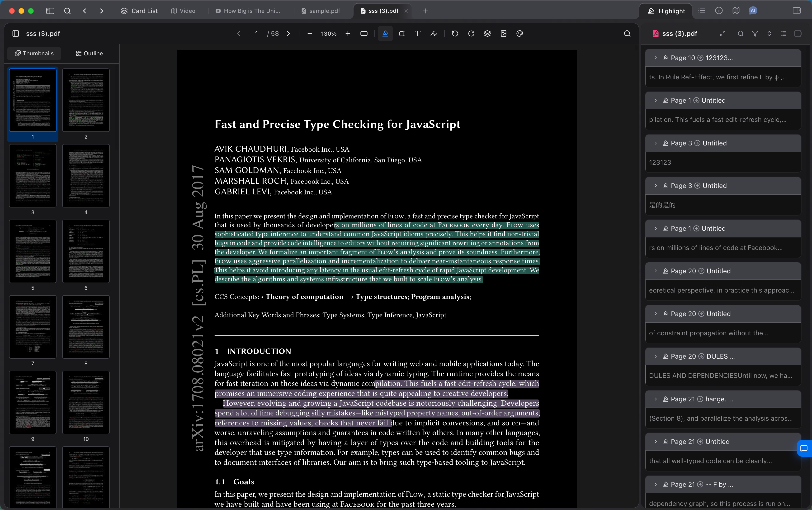Select the highlighter tool
Image resolution: width=812 pixels, height=510 pixels.
(385, 34)
